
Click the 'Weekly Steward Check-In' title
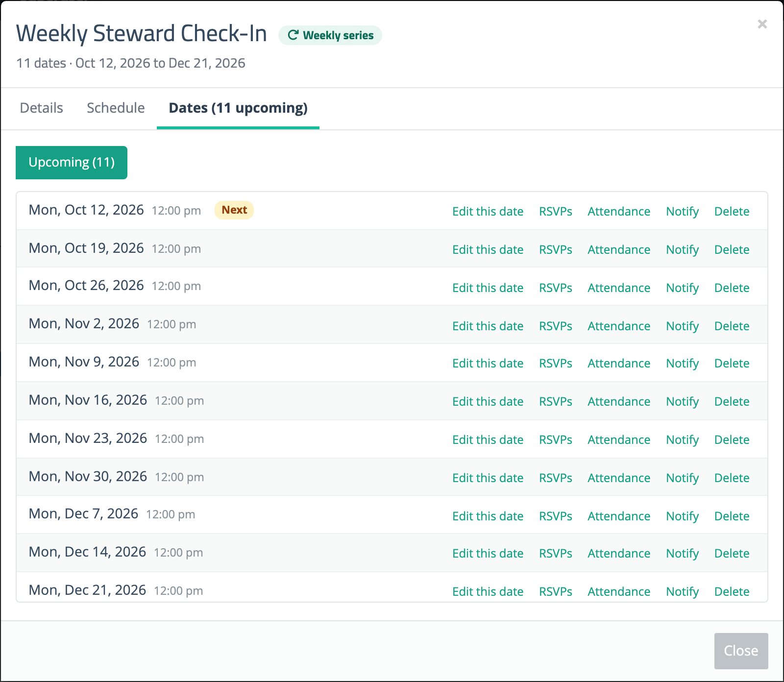click(142, 34)
